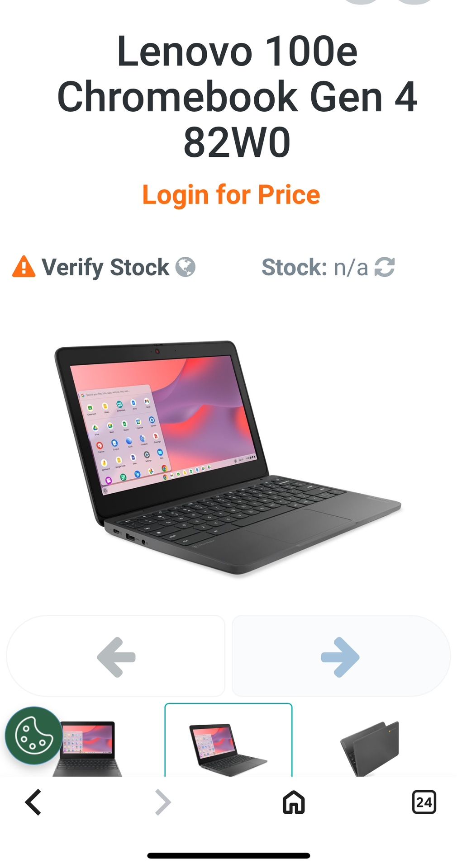Select the highlighted angled laptop thumbnail
Image resolution: width=457 pixels, height=868 pixels.
(x=228, y=740)
